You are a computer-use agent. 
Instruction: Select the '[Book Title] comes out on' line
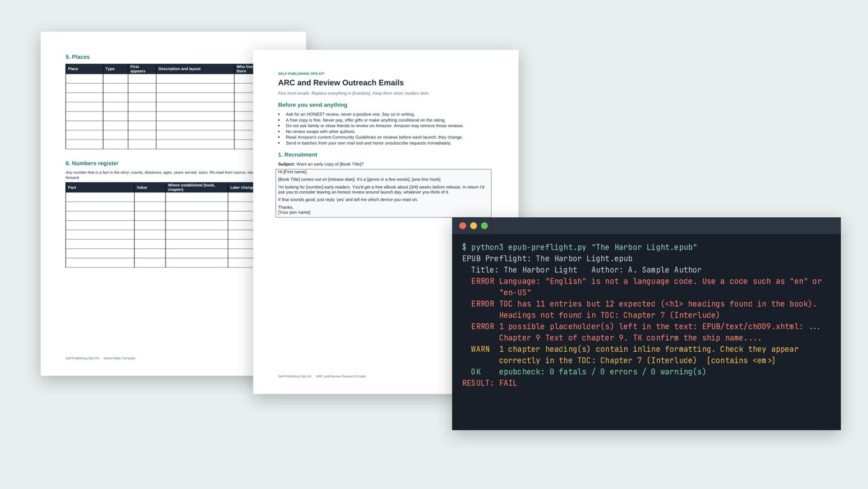(x=360, y=179)
